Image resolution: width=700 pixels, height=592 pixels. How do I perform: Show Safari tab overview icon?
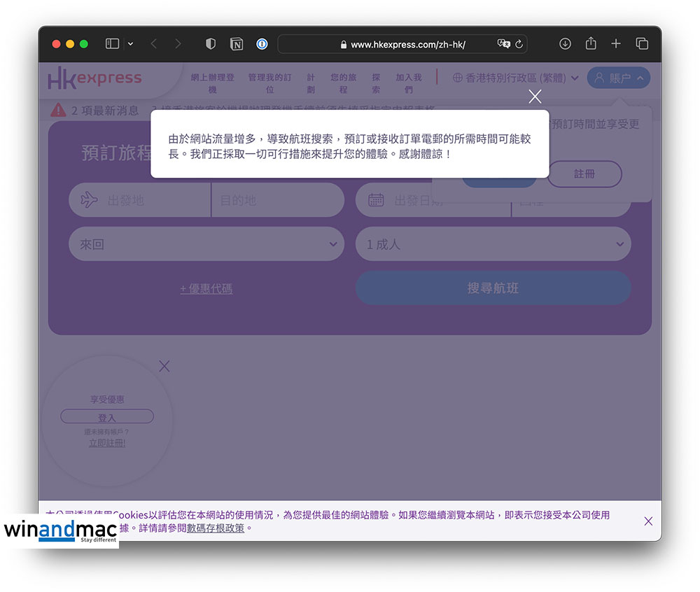pos(642,44)
